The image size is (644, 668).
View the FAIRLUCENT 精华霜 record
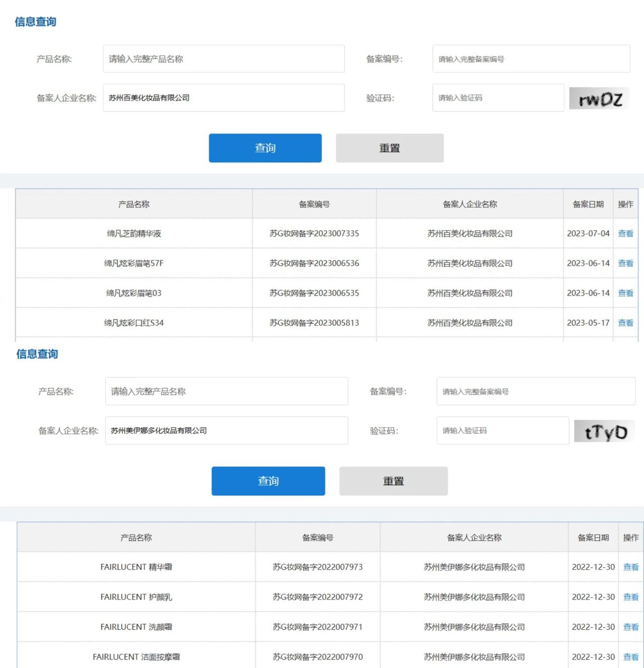pyautogui.click(x=630, y=567)
